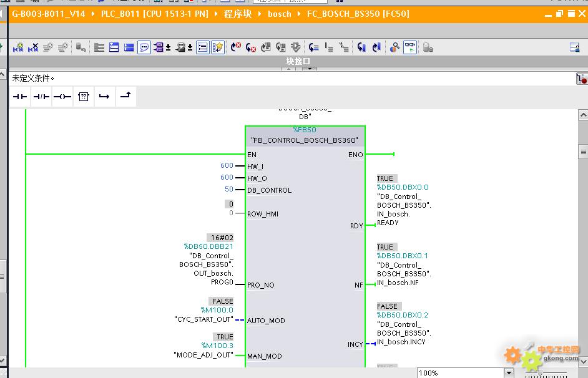Viewport: 588px width, 378px height.
Task: Click vertical scrollbar up arrow
Action: (x=583, y=115)
